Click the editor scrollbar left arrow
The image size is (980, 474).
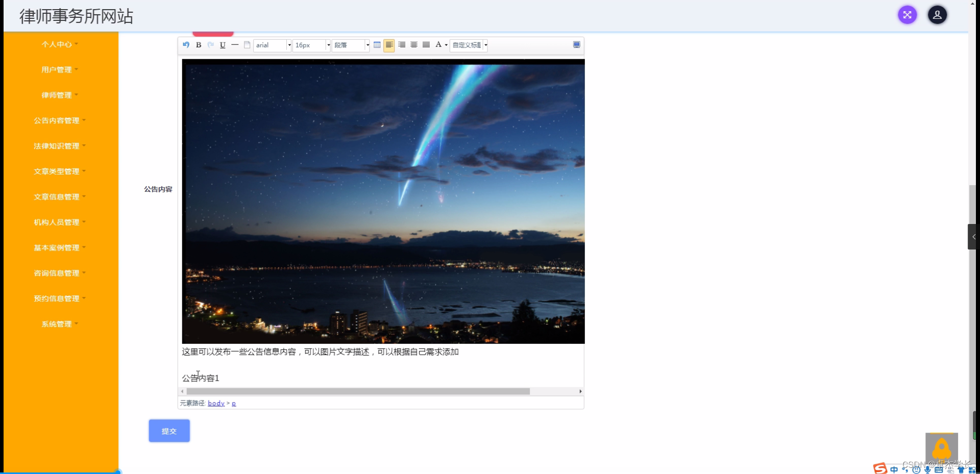[x=182, y=391]
